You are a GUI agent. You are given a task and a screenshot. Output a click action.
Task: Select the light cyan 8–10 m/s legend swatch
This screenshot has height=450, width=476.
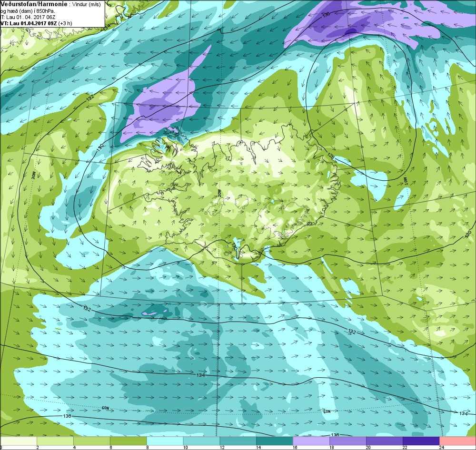pos(165,440)
